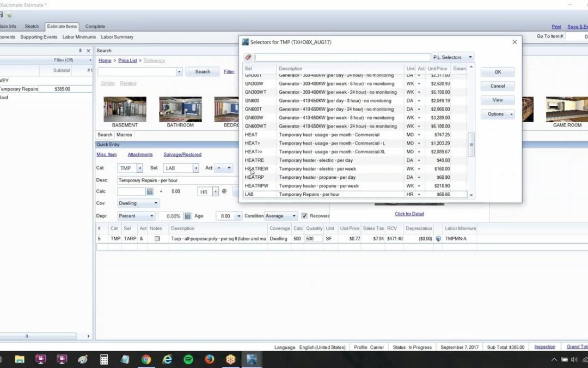588x368 pixels.
Task: Open the paint palette app in taskbar
Action: (83, 359)
